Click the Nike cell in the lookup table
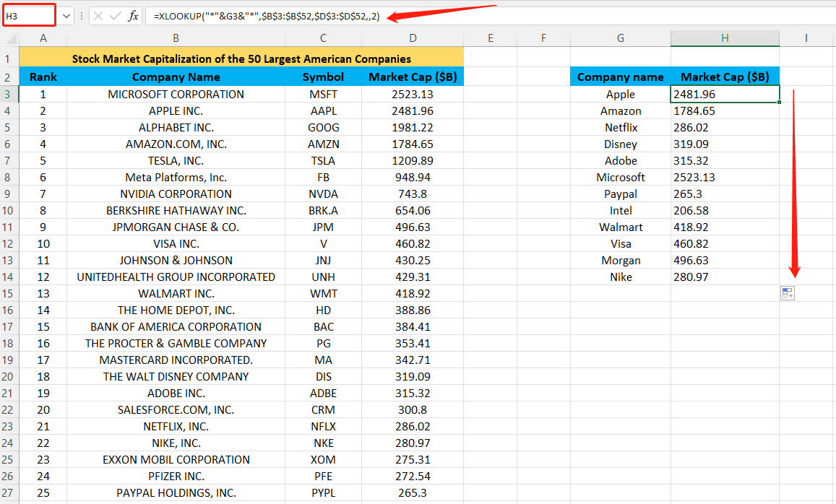 (x=620, y=277)
